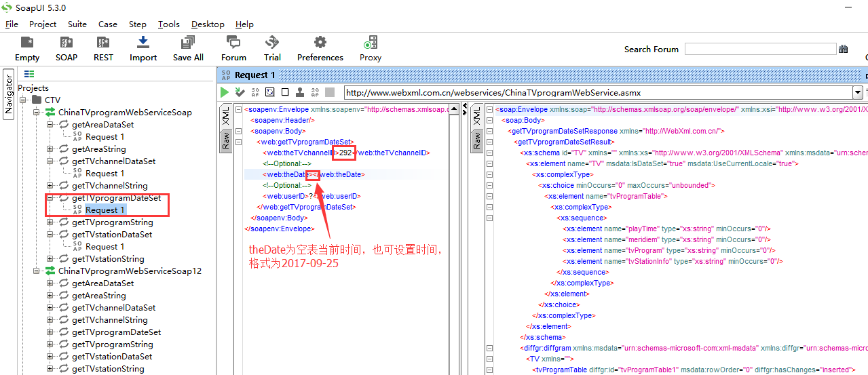This screenshot has width=868, height=375.
Task: Switch request view to Raw tab
Action: [x=226, y=140]
